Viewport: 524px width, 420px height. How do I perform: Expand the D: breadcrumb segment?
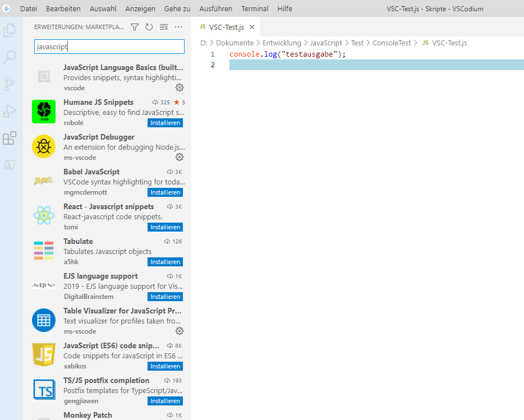[204, 43]
